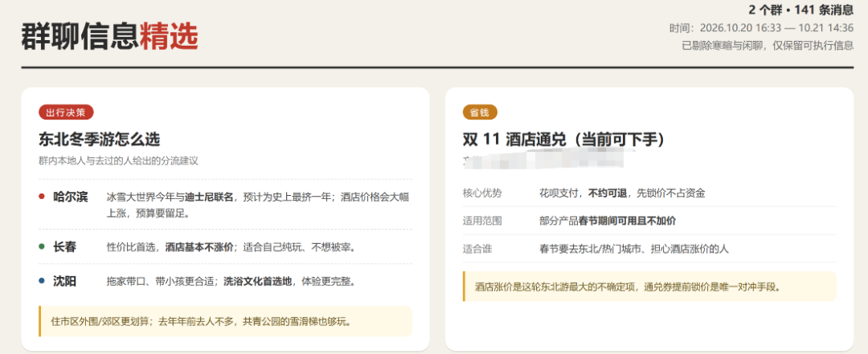This screenshot has height=354, width=868.
Task: Click the value 花呗支付，不约可退
Action: pos(583,193)
